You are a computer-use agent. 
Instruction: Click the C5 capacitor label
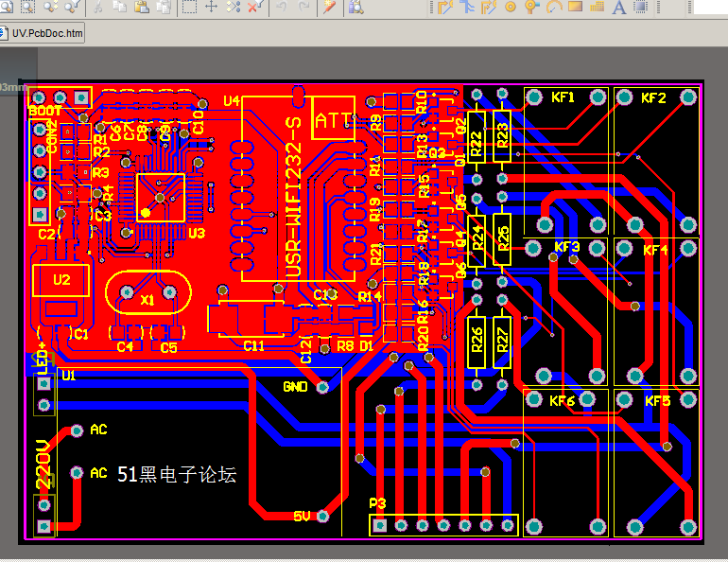tap(168, 347)
